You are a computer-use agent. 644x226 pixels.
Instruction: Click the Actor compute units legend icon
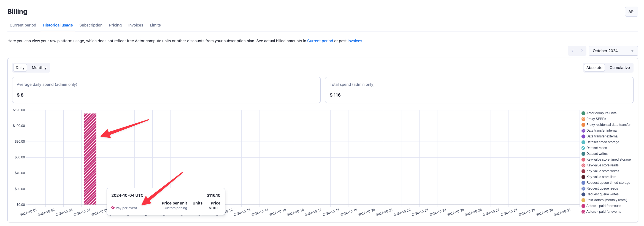click(583, 113)
